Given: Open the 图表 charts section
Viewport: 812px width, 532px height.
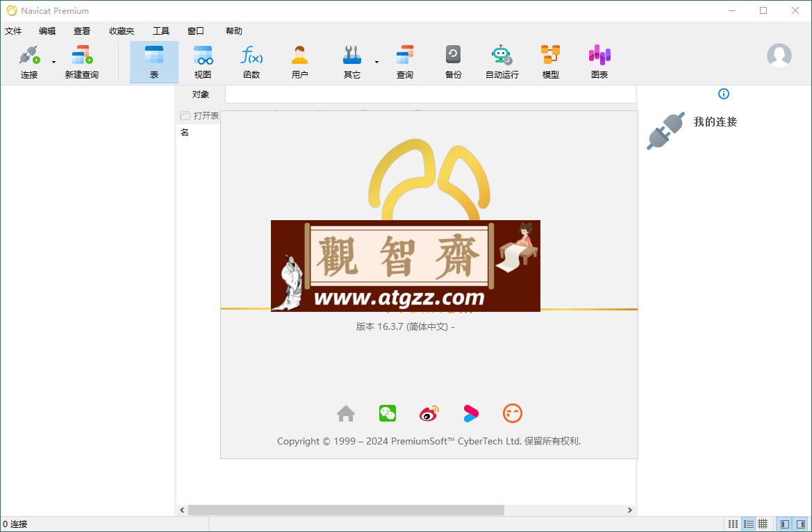Looking at the screenshot, I should tap(599, 62).
